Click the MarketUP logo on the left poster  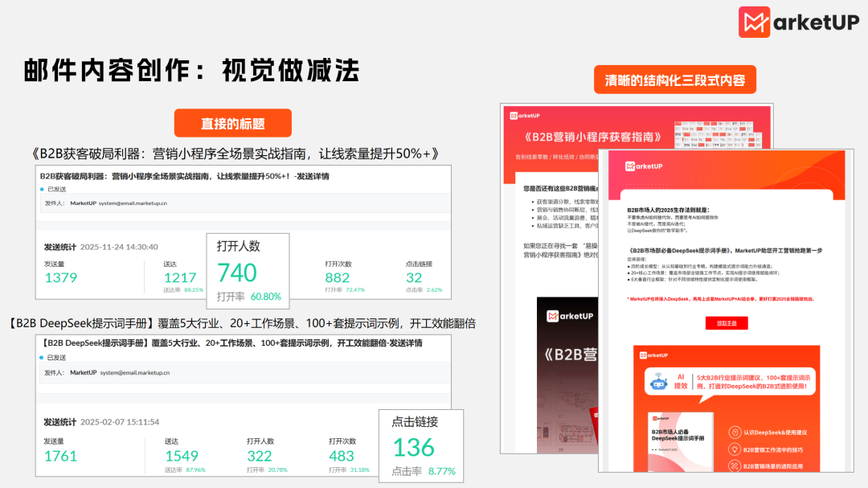pyautogui.click(x=524, y=115)
